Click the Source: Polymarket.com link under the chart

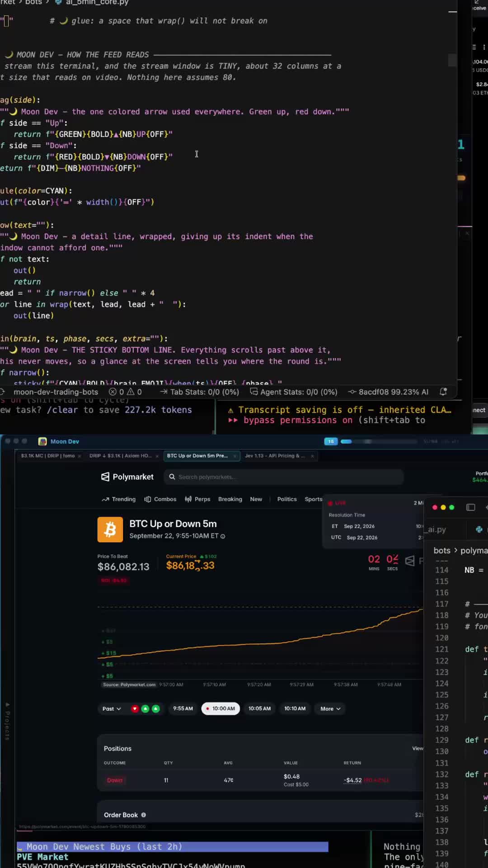coord(129,685)
